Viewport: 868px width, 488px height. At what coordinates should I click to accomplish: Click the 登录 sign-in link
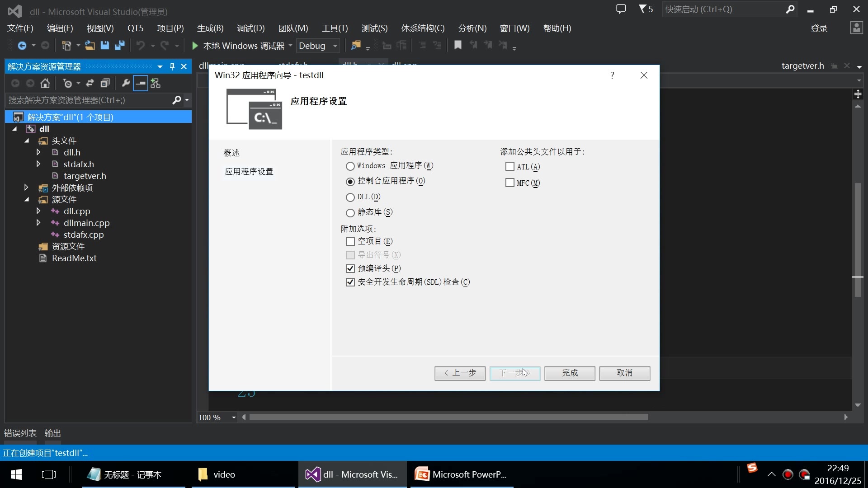click(x=819, y=28)
